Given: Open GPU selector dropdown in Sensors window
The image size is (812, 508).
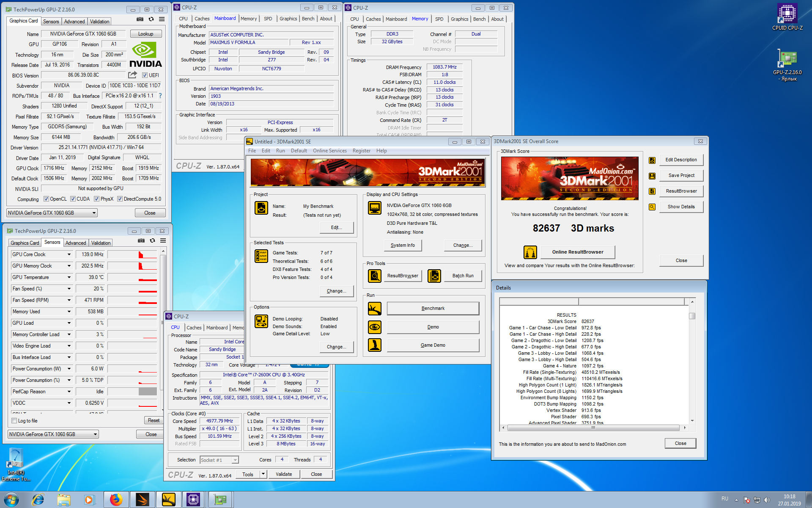Looking at the screenshot, I should pyautogui.click(x=53, y=434).
